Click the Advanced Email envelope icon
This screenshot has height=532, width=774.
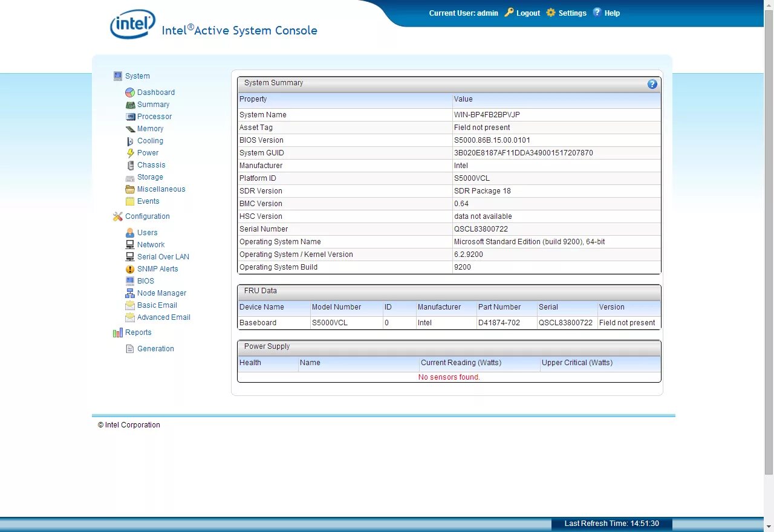(x=130, y=317)
